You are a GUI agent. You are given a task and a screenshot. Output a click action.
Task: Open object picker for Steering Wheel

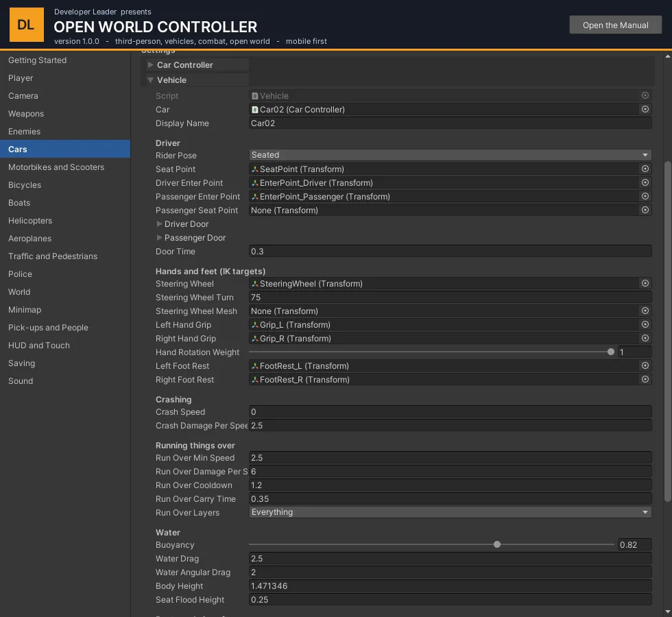point(645,283)
